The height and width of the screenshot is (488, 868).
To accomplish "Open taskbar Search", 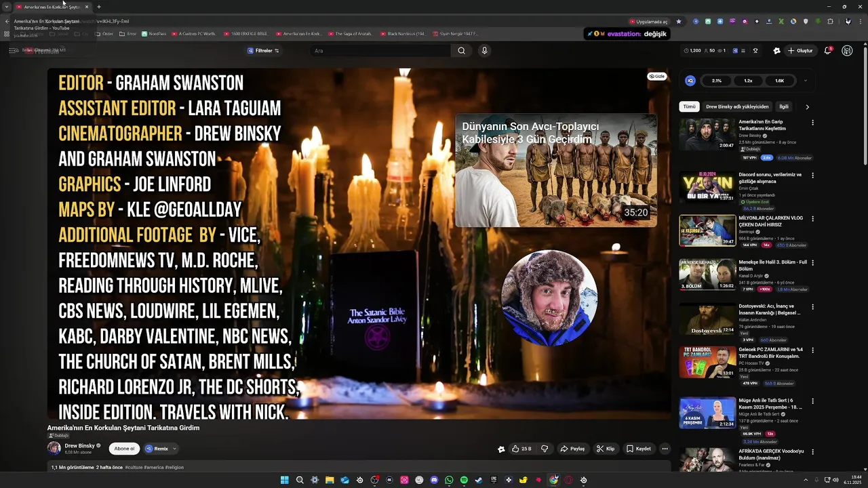I will coord(300,480).
